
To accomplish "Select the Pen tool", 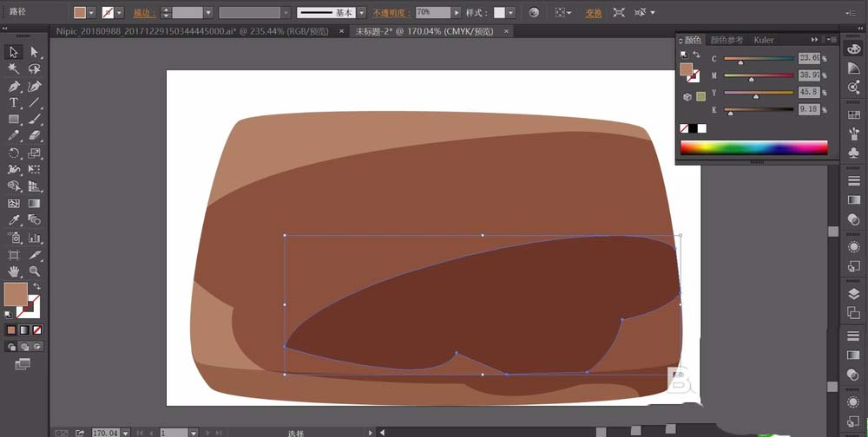I will (x=14, y=87).
